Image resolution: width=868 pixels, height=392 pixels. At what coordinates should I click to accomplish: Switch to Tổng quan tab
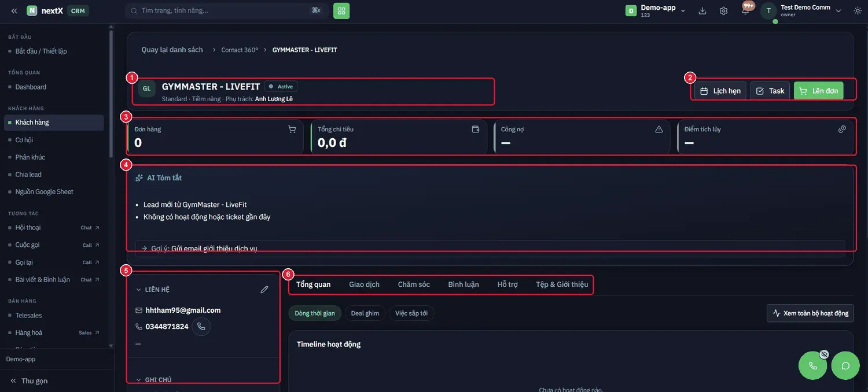coord(313,284)
